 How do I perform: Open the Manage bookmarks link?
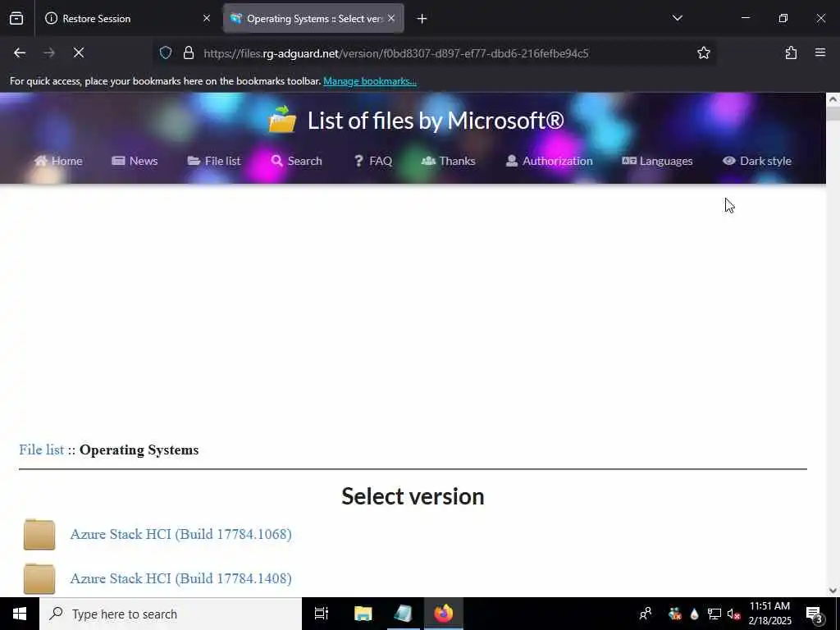[x=370, y=81]
